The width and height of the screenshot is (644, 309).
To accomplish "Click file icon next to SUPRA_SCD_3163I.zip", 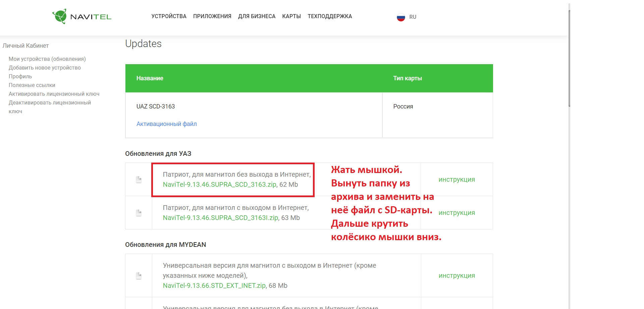I will click(x=139, y=213).
